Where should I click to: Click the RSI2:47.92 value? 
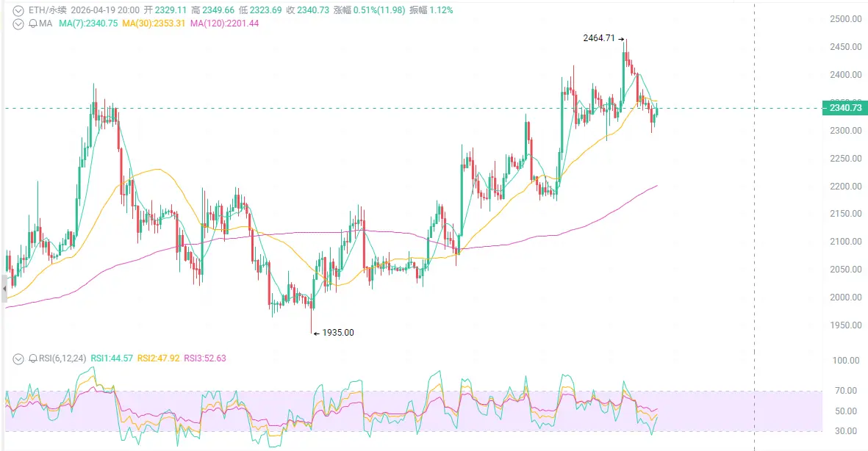pos(158,358)
